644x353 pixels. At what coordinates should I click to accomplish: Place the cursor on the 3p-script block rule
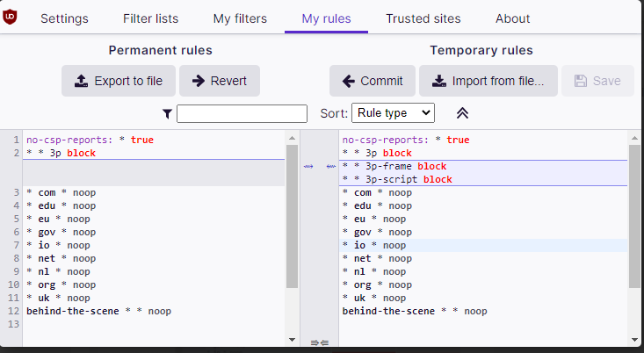point(396,179)
